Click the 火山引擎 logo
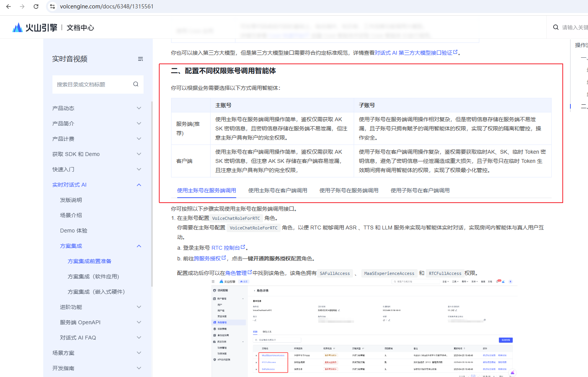The width and height of the screenshot is (588, 377). coord(34,28)
